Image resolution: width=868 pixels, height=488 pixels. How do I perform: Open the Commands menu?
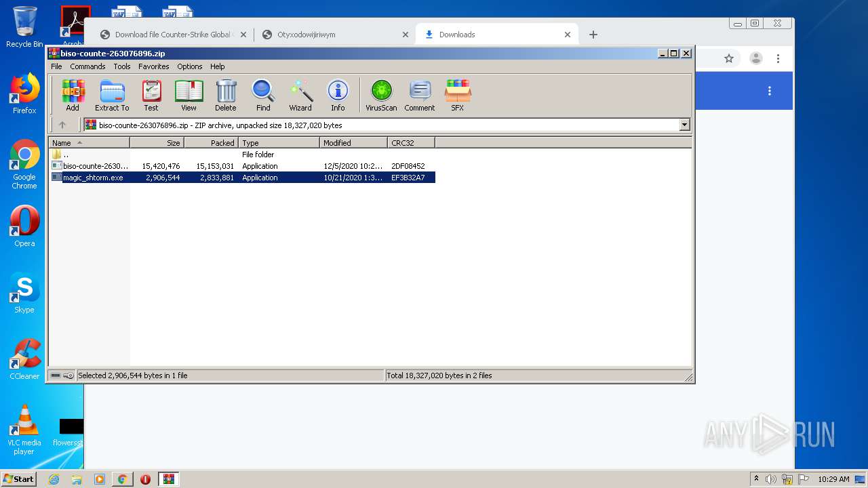coord(87,66)
